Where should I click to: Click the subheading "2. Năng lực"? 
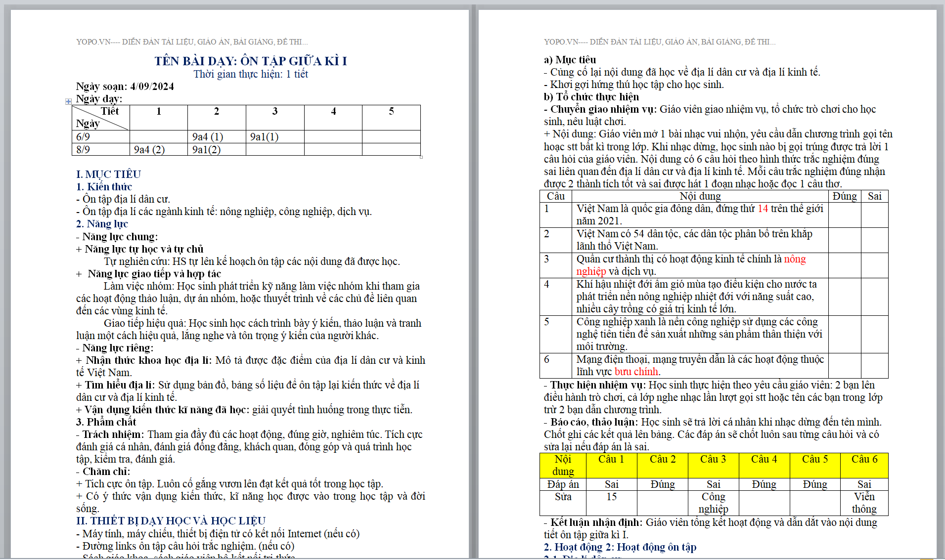[x=102, y=224]
